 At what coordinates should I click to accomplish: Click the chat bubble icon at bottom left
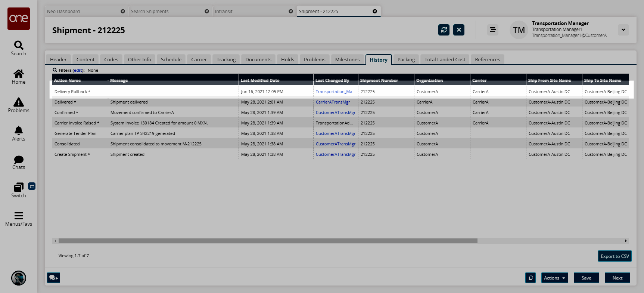(x=53, y=278)
